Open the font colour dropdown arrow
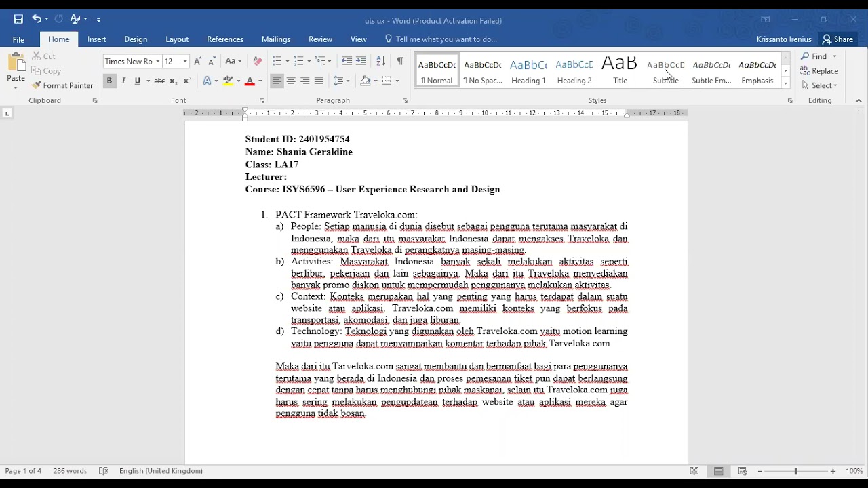Screen dimensions: 868x488 tap(260, 81)
